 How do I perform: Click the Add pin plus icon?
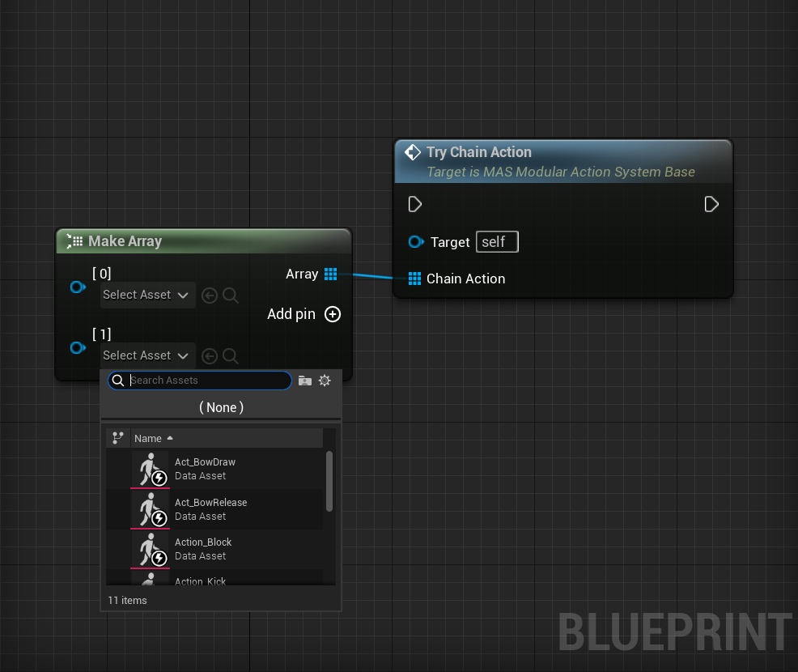[332, 314]
